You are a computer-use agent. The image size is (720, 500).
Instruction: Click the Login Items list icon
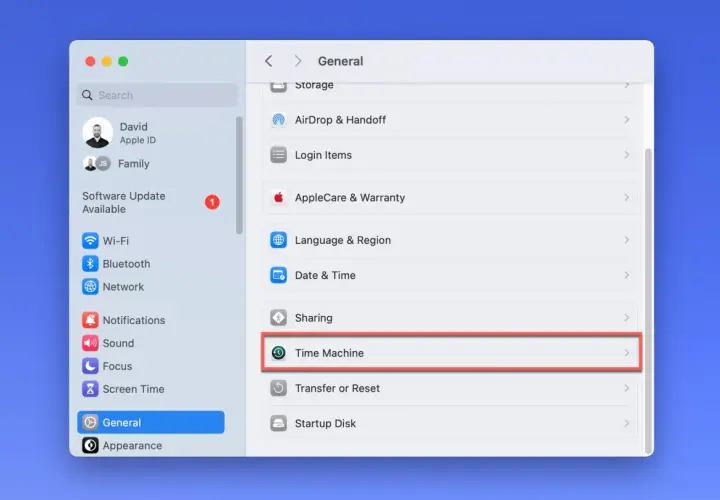tap(278, 155)
